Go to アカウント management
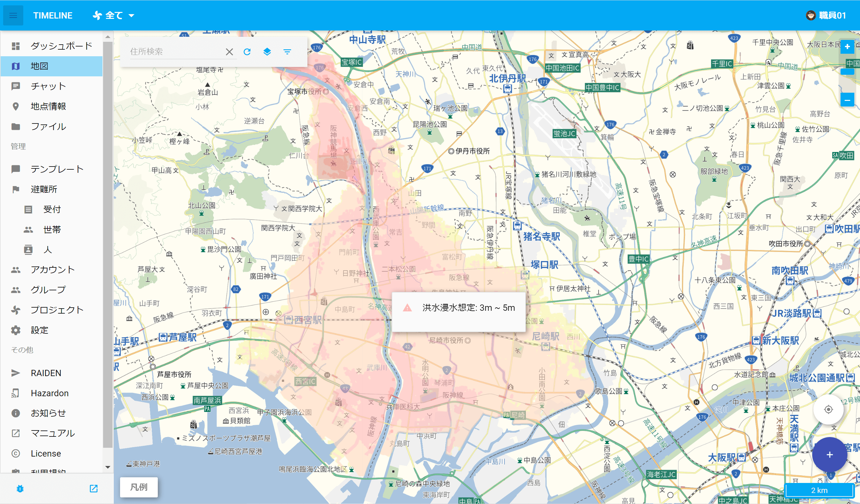This screenshot has height=504, width=860. tap(52, 270)
